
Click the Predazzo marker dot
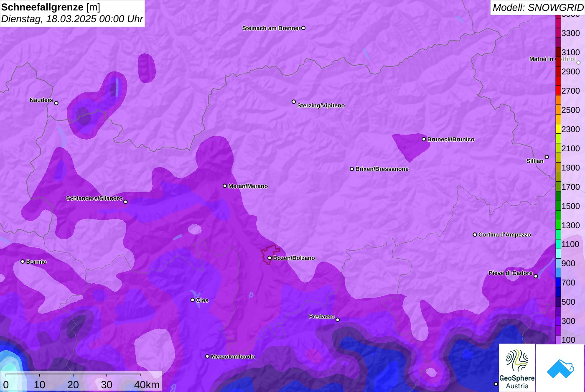[338, 320]
